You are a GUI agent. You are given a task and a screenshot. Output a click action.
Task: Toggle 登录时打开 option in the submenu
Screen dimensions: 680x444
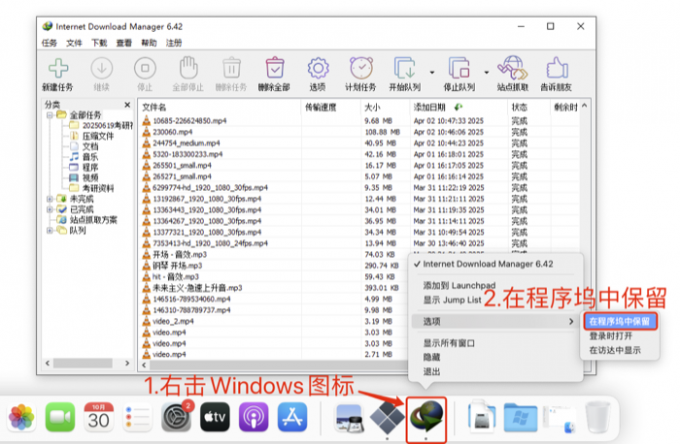612,336
